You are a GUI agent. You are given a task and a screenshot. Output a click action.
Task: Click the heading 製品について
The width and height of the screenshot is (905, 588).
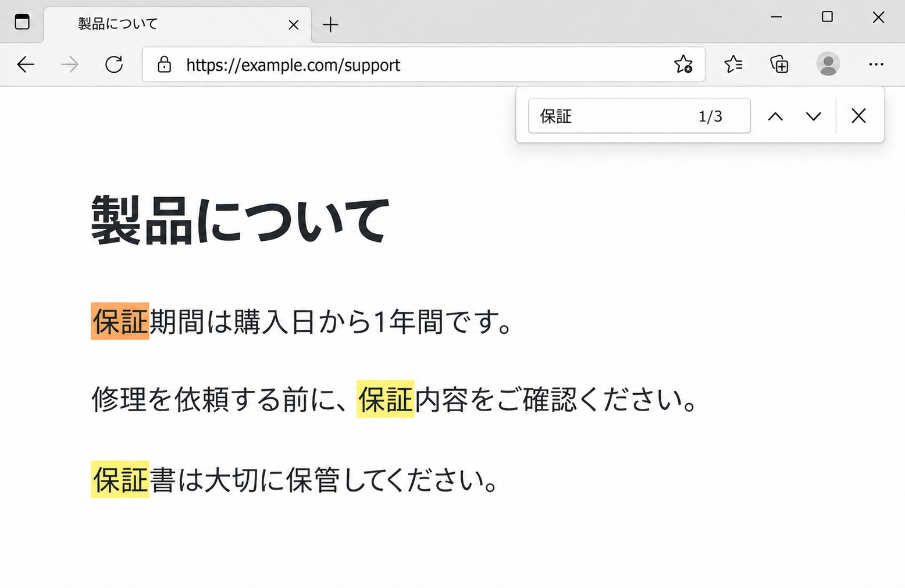tap(240, 220)
